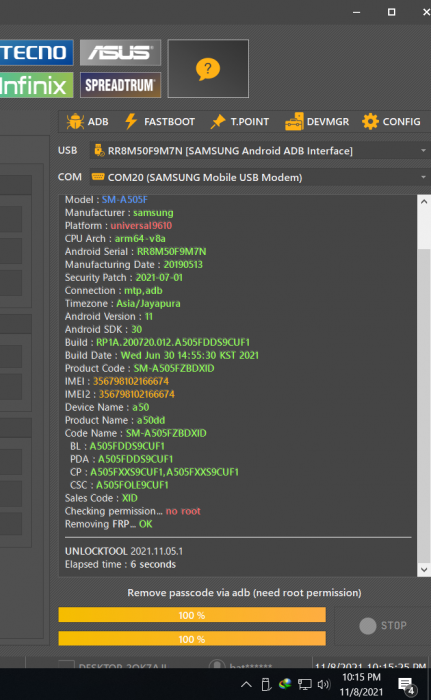This screenshot has width=431, height=700.
Task: Open the question mark help tile
Action: 208,68
